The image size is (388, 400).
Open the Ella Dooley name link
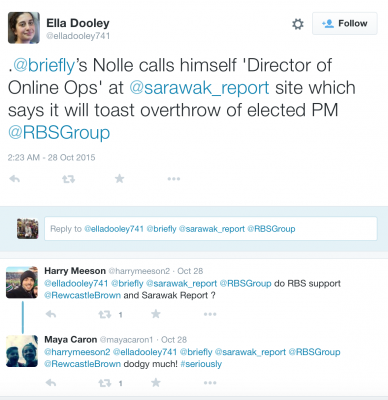pyautogui.click(x=78, y=23)
